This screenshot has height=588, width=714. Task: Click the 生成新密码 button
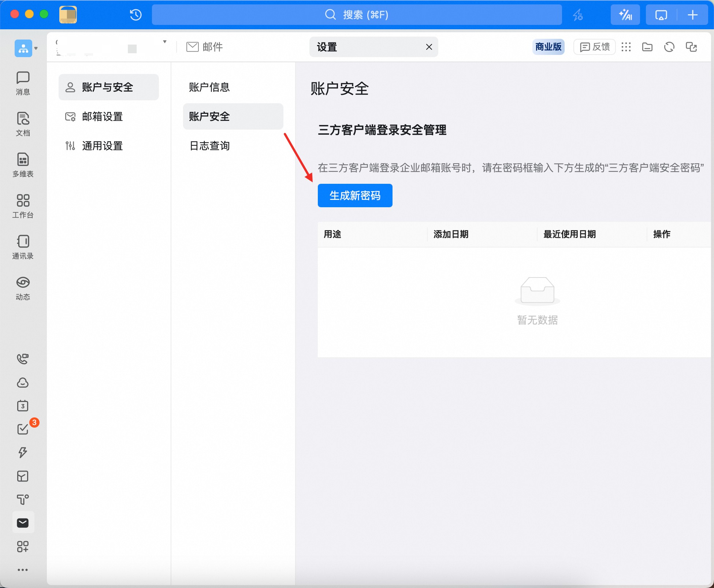coord(355,196)
